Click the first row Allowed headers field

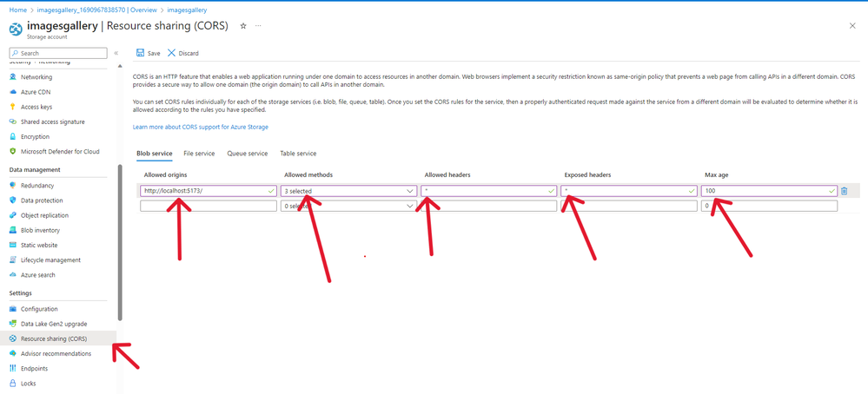pyautogui.click(x=489, y=191)
